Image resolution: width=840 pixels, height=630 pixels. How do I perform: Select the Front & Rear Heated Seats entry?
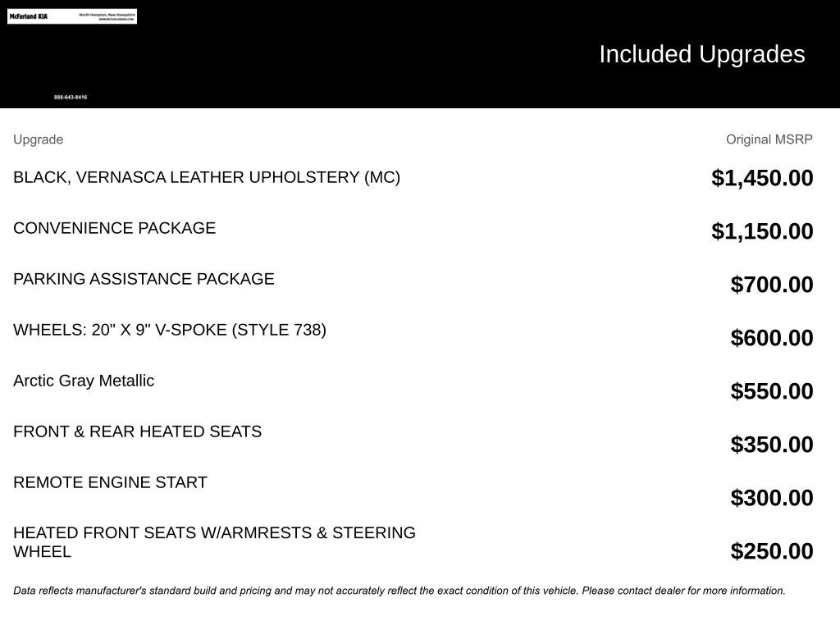(x=137, y=431)
